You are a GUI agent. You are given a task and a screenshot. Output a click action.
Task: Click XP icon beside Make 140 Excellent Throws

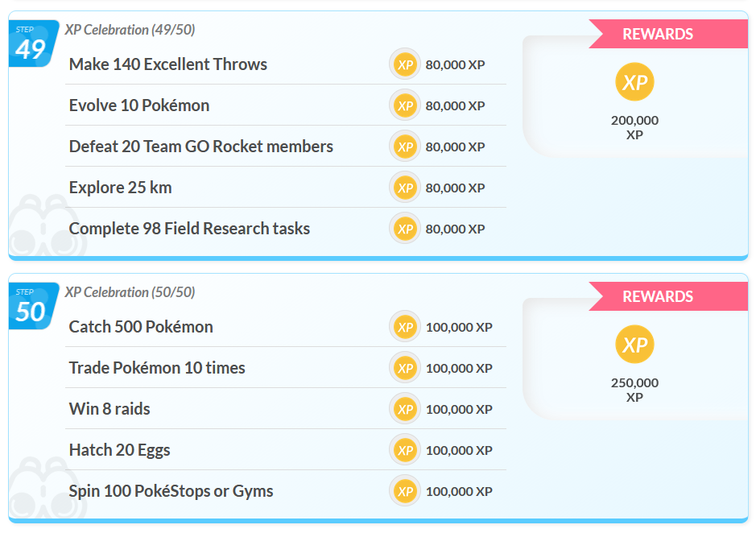point(405,64)
